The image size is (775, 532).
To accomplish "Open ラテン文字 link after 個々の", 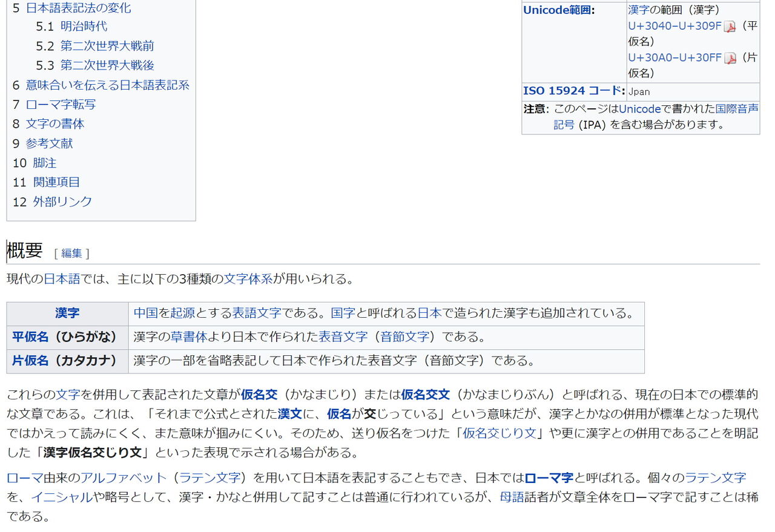I will (x=716, y=478).
